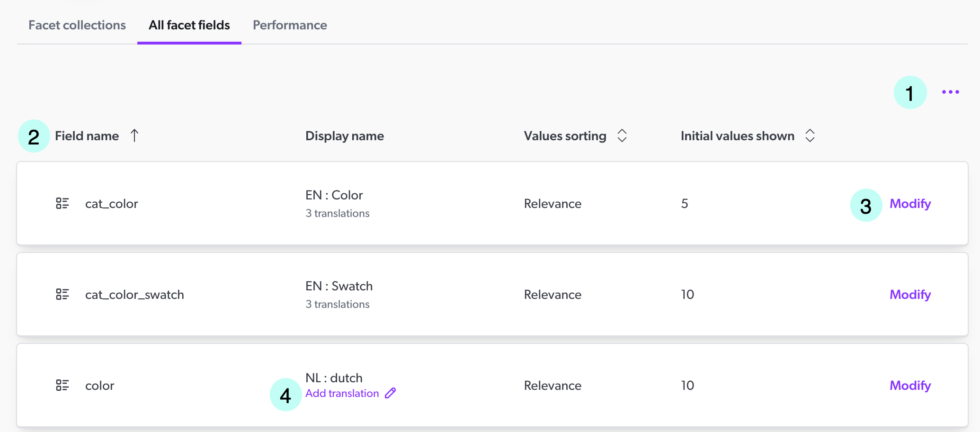This screenshot has width=980, height=432.
Task: Click the facet field icon beside color
Action: click(x=62, y=385)
